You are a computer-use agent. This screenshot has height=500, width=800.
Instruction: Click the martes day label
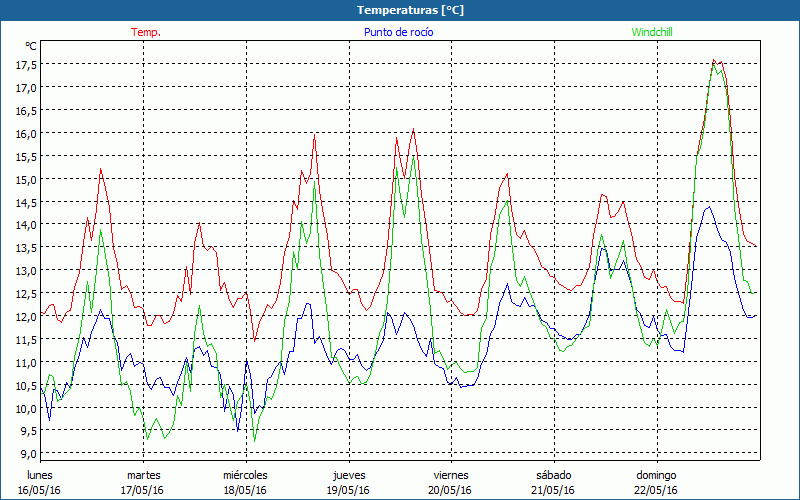point(143,475)
